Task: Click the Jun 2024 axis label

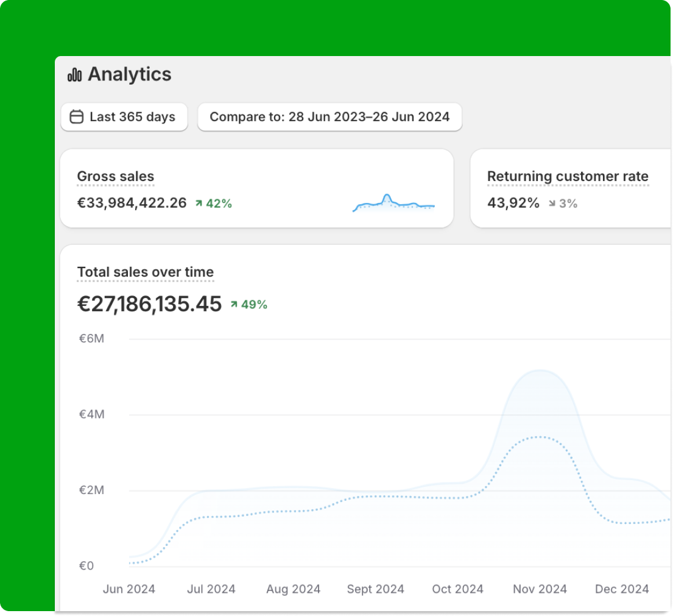Action: click(129, 589)
